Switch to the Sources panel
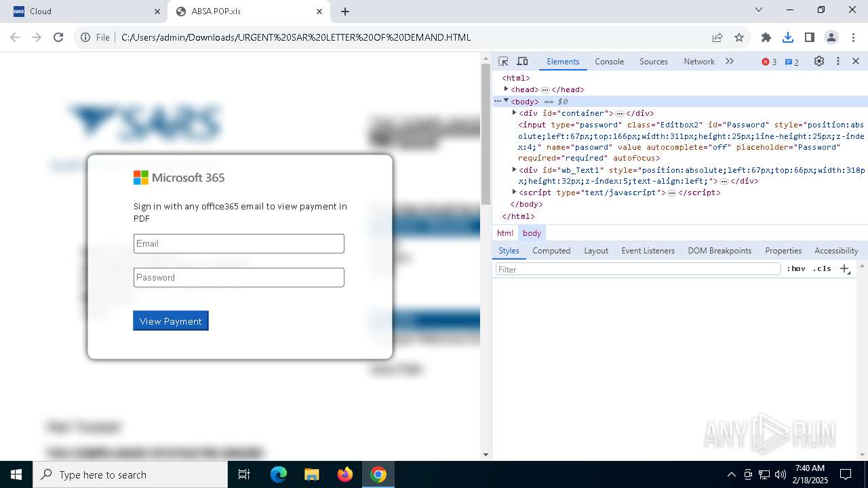868x488 pixels. point(654,62)
